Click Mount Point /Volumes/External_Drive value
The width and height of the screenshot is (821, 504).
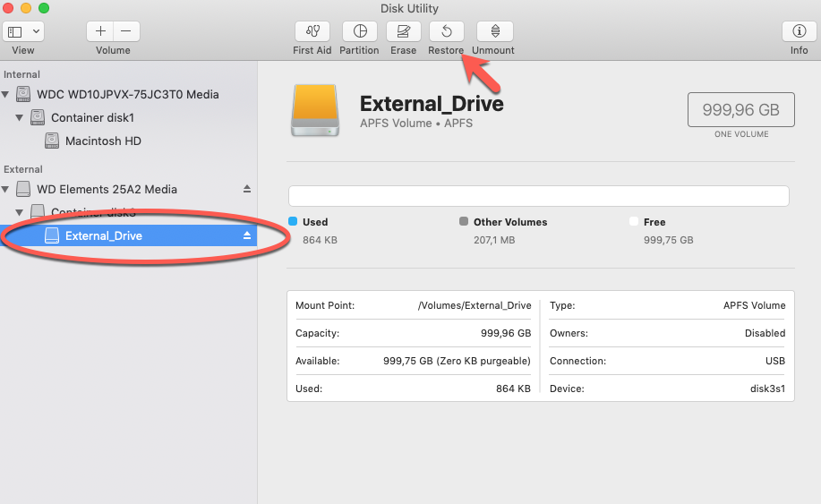coord(475,305)
